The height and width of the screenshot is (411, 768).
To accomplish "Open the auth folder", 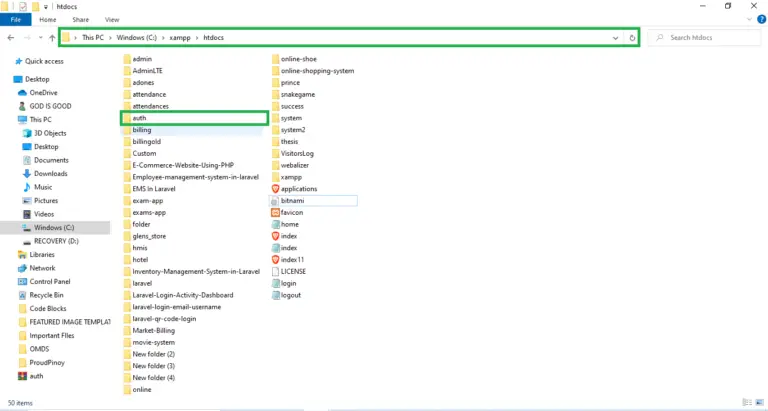I will 139,118.
